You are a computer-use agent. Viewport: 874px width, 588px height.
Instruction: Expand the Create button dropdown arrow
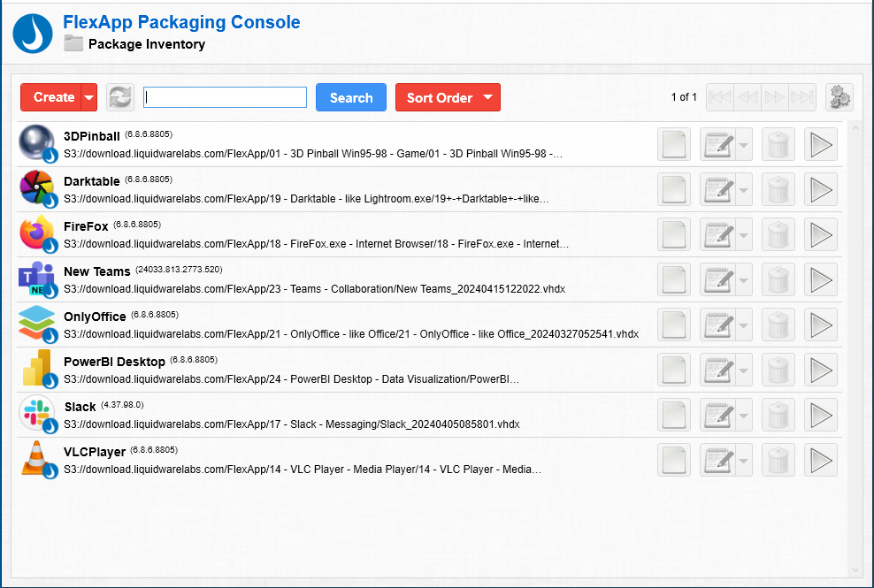[x=88, y=97]
